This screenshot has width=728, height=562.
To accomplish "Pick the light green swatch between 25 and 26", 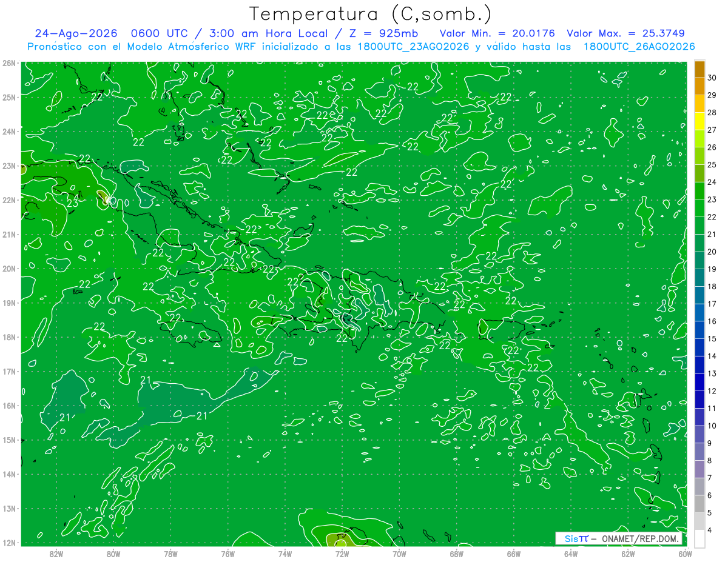I will (x=699, y=156).
